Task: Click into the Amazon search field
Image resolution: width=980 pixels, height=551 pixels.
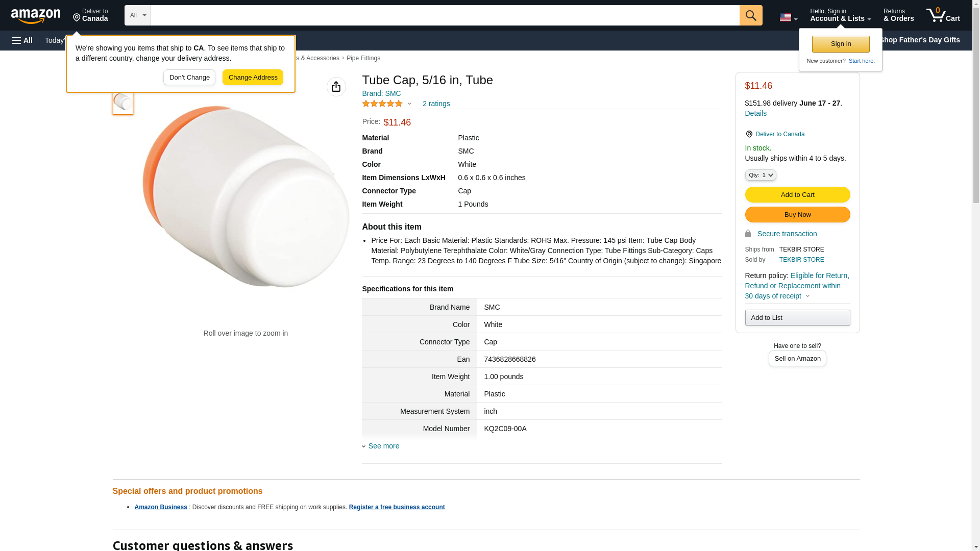Action: tap(445, 15)
